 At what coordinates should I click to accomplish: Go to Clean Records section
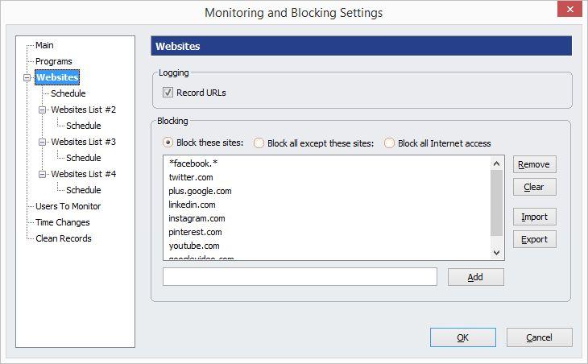64,238
